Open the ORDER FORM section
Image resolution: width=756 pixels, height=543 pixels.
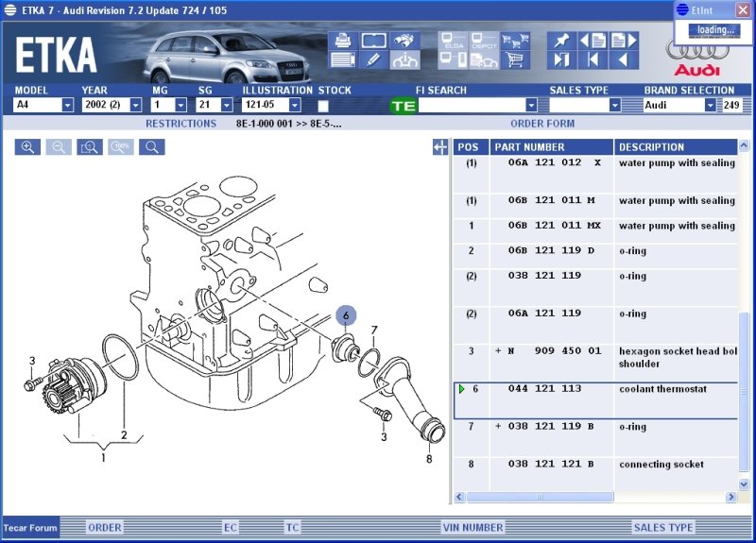[541, 124]
